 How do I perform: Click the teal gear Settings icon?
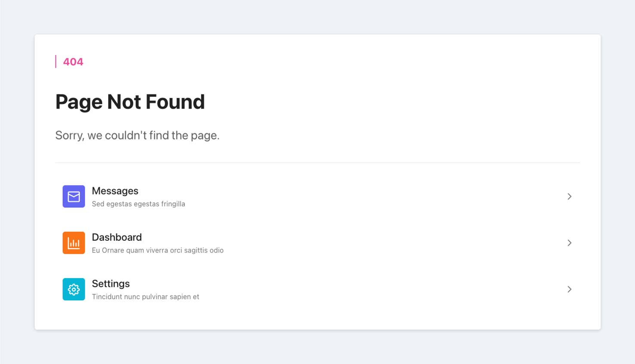[x=73, y=289]
